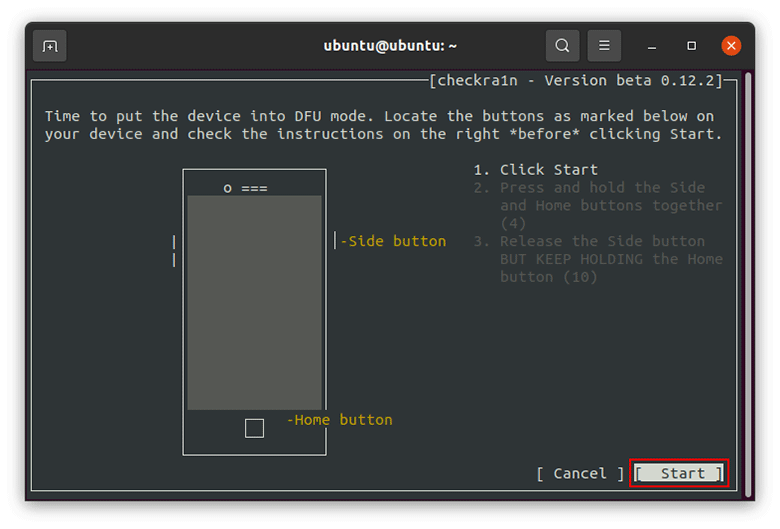Click the '-Side button' label

[x=393, y=241]
